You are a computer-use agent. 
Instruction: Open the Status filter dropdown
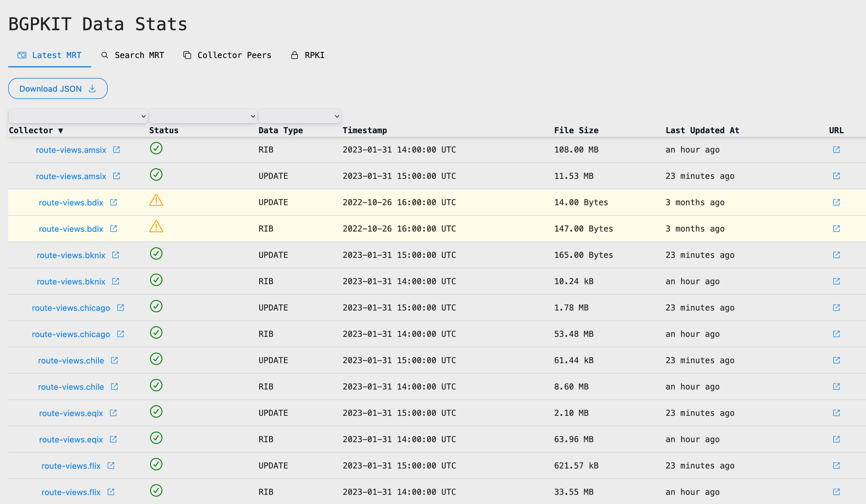(203, 116)
